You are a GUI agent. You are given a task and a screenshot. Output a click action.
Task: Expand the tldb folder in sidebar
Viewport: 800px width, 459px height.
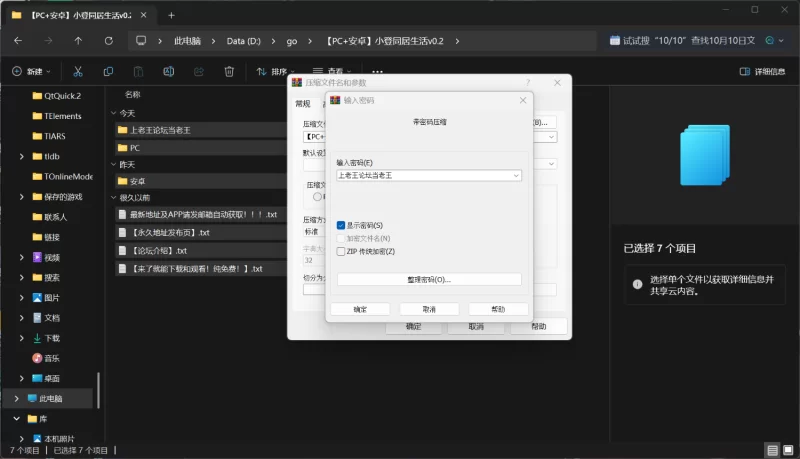21,157
